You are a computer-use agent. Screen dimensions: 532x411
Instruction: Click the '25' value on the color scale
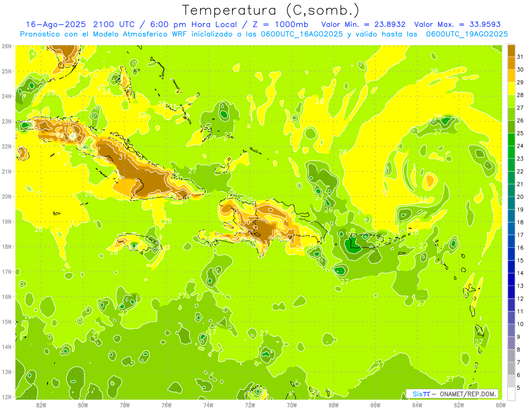(x=520, y=133)
